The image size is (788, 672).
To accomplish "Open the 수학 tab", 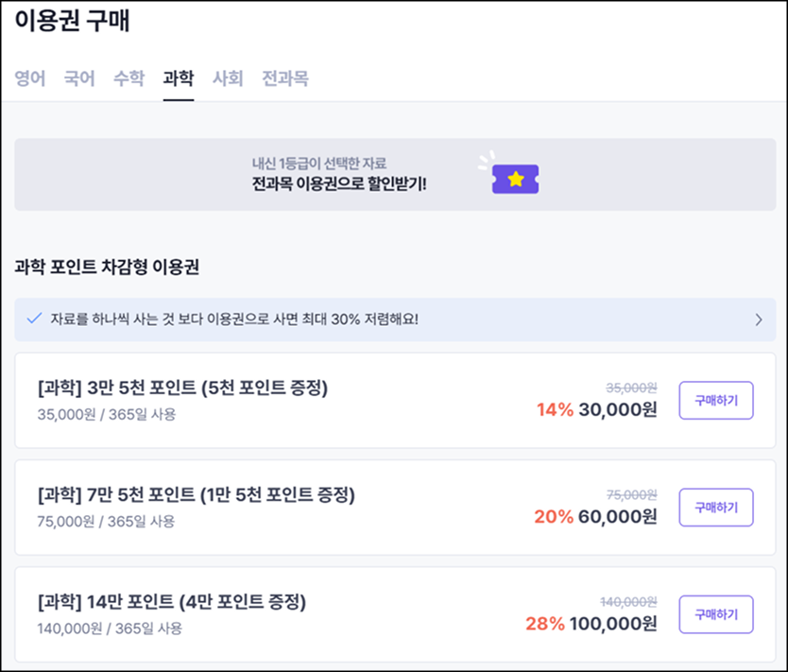I will (x=129, y=78).
